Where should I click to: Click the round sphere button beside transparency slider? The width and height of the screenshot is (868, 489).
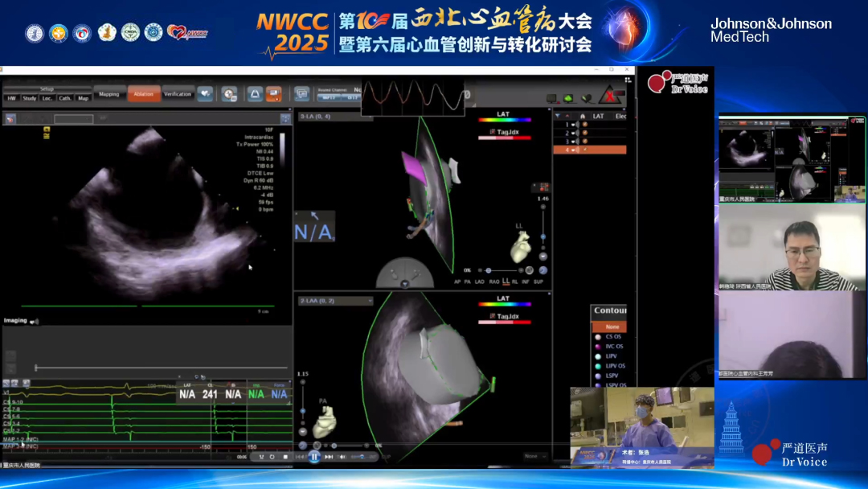coord(530,270)
